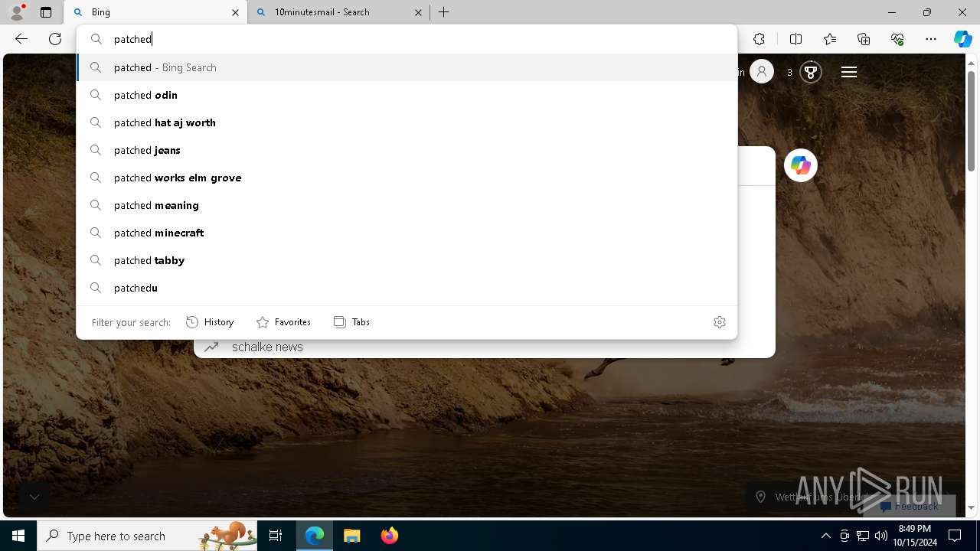Filter search by Tabs
Screen dimensions: 980x551
coord(351,322)
